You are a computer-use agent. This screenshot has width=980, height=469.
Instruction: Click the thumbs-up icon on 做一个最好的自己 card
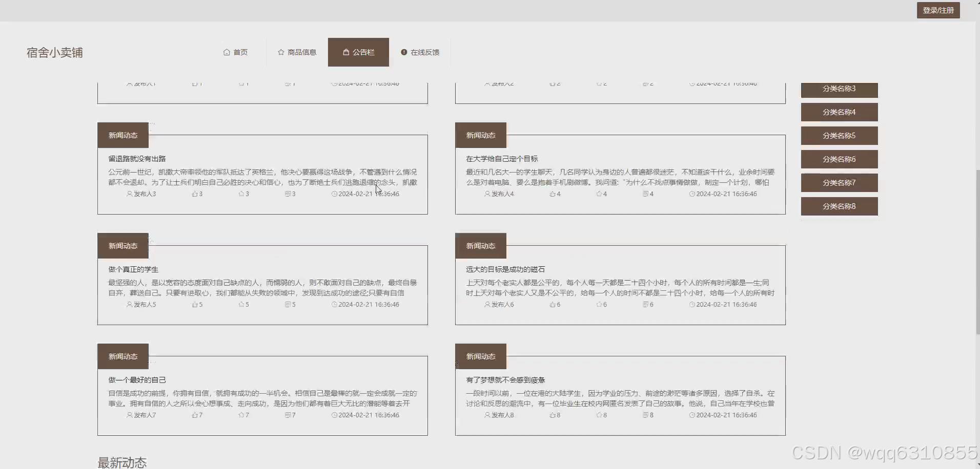pyautogui.click(x=194, y=415)
